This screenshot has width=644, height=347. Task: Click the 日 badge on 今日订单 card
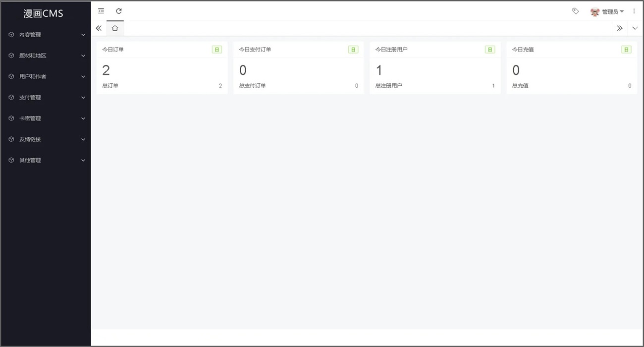coord(217,50)
